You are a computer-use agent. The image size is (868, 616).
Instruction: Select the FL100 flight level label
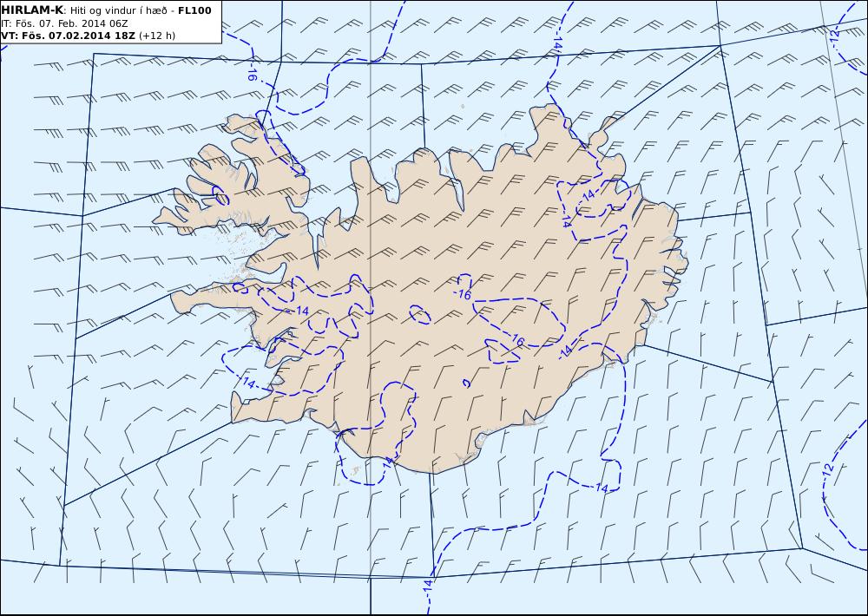click(x=194, y=10)
